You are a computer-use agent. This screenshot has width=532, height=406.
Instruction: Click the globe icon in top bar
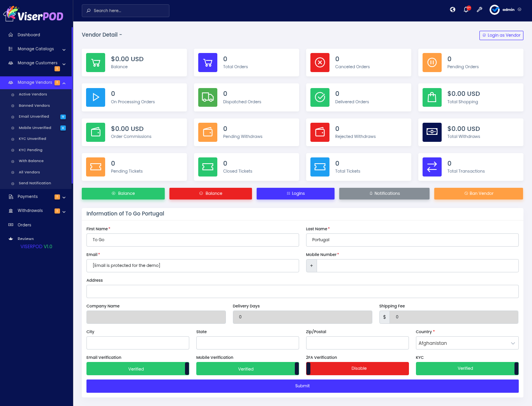pyautogui.click(x=453, y=10)
